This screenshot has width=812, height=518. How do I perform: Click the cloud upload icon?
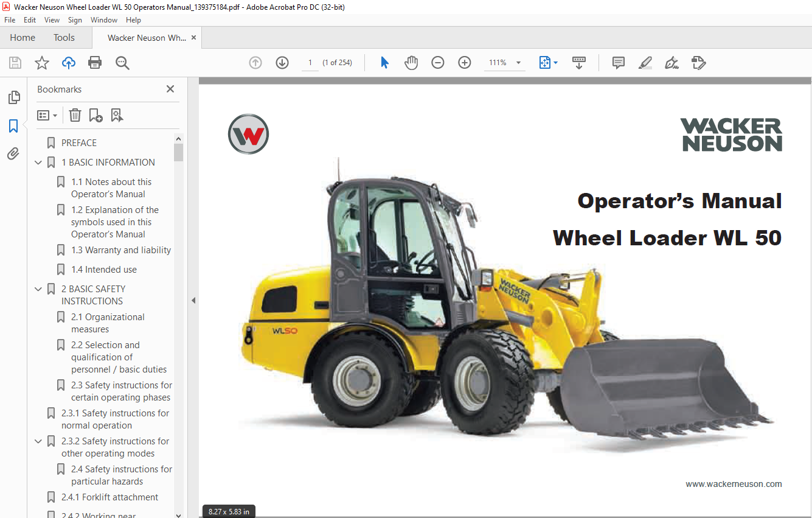coord(69,63)
